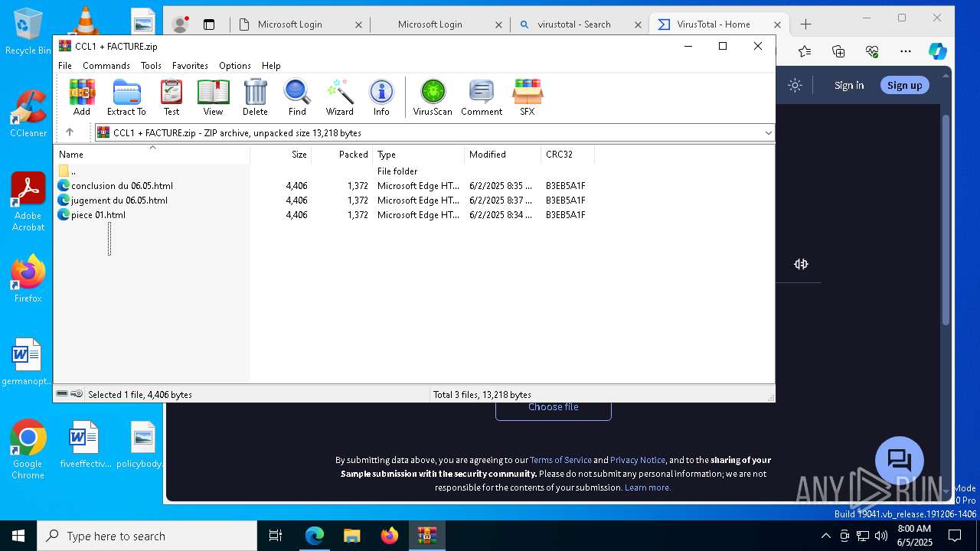
Task: Select jugement du 06.05.html file
Action: pyautogui.click(x=113, y=201)
